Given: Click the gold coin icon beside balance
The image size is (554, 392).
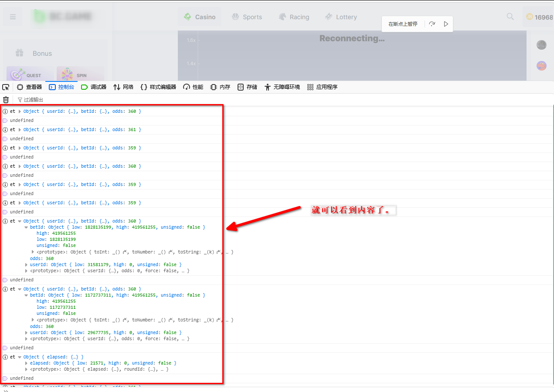Looking at the screenshot, I should tap(530, 17).
